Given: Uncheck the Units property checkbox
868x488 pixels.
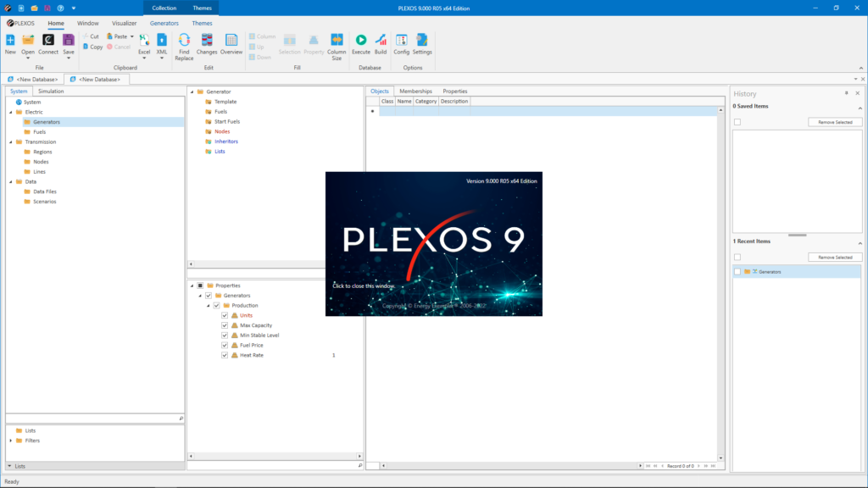Looking at the screenshot, I should 225,315.
